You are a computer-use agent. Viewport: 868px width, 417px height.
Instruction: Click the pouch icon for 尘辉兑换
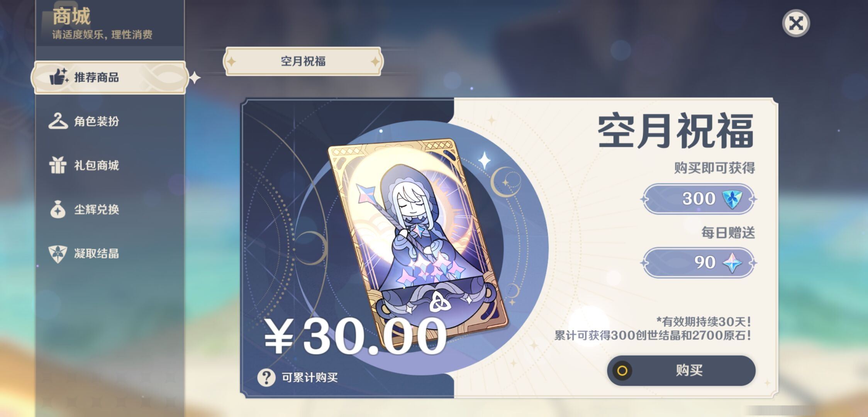click(58, 209)
